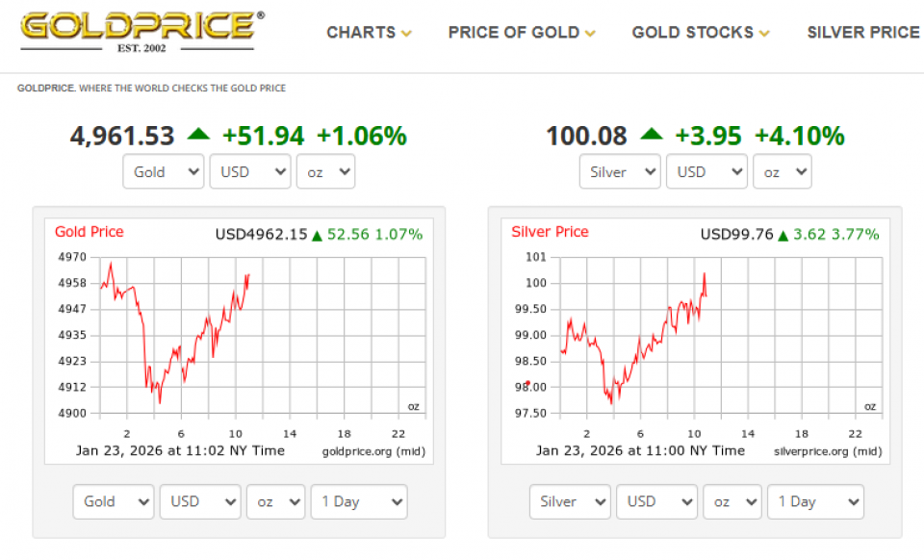
Task: Open 1 Day range dropdown under silver chart
Action: click(x=815, y=501)
